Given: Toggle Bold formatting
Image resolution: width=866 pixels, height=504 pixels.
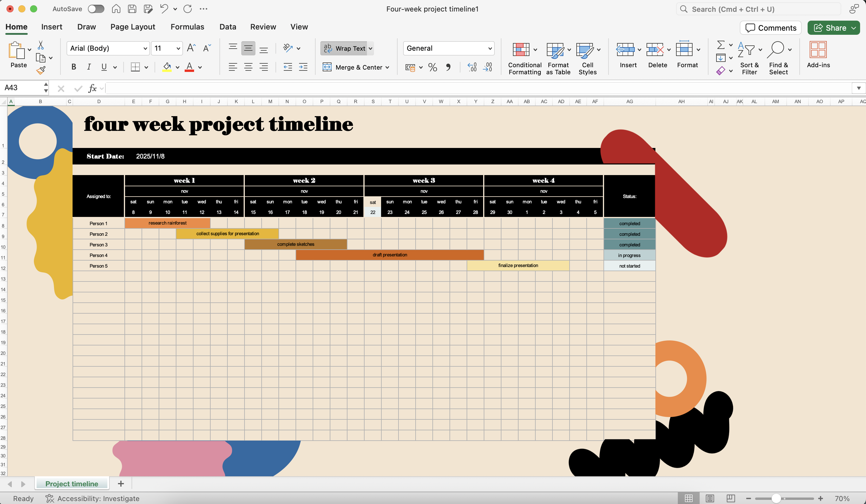Looking at the screenshot, I should [73, 67].
